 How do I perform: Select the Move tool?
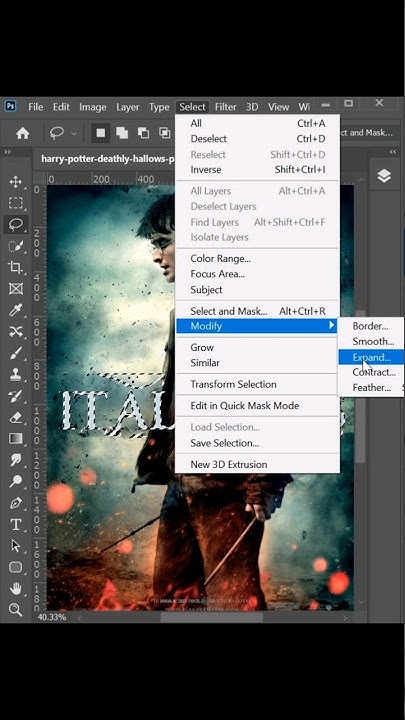point(16,181)
